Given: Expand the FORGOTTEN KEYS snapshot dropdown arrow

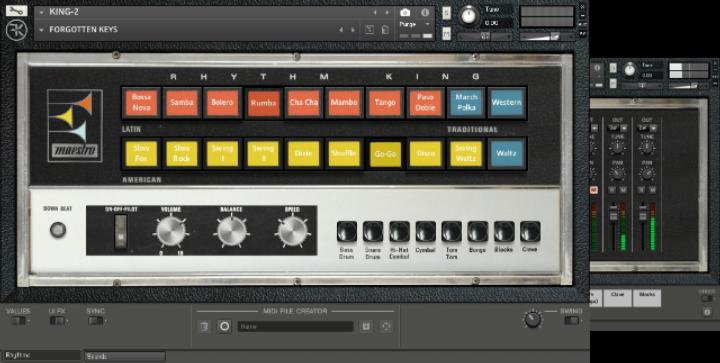Looking at the screenshot, I should 42,30.
